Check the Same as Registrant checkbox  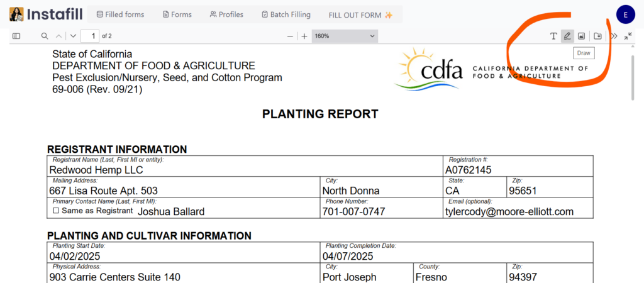tap(56, 211)
